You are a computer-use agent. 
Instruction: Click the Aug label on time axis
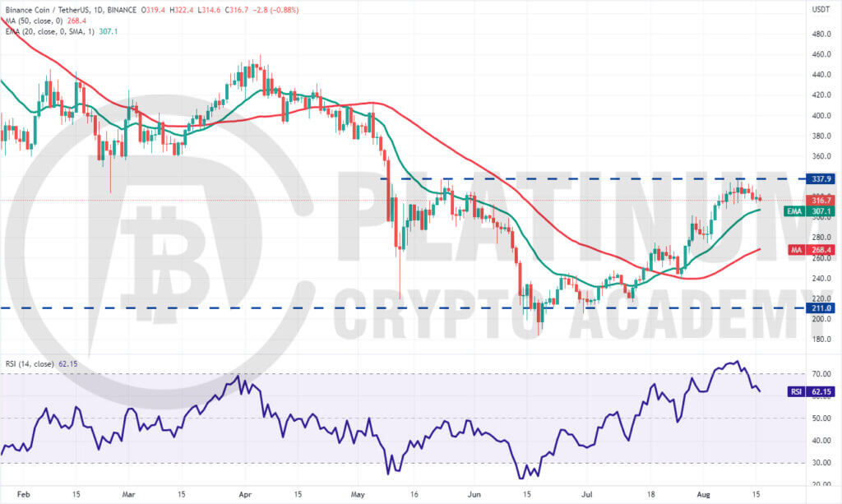point(704,494)
